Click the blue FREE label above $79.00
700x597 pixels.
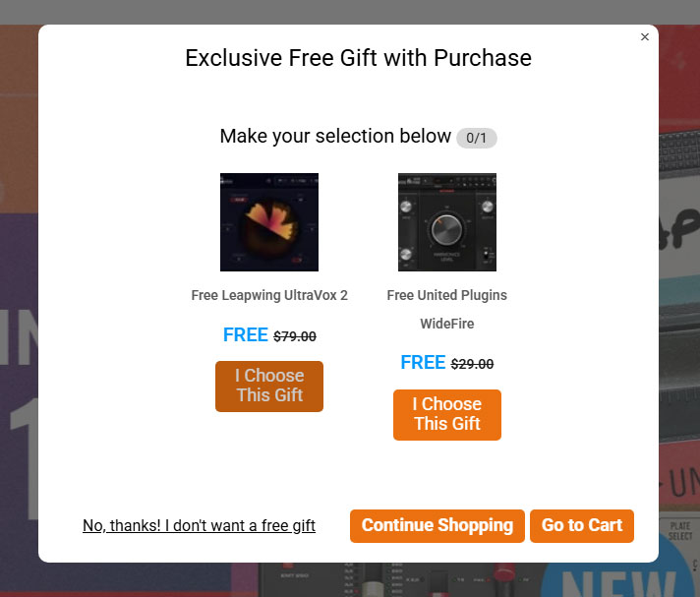[245, 335]
